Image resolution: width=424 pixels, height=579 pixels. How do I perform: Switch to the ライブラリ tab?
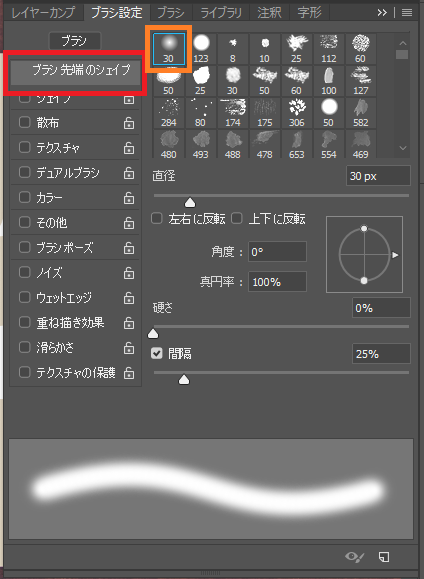(220, 13)
